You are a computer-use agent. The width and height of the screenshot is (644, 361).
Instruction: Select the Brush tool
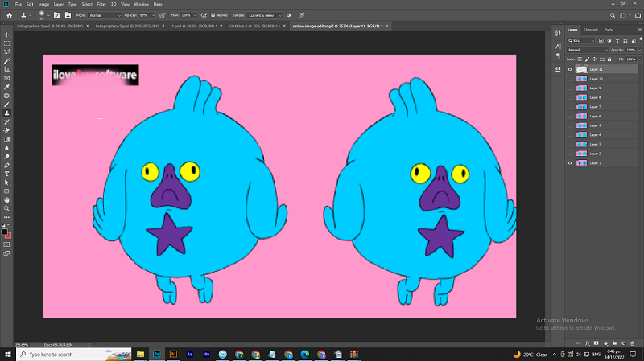[x=6, y=105]
